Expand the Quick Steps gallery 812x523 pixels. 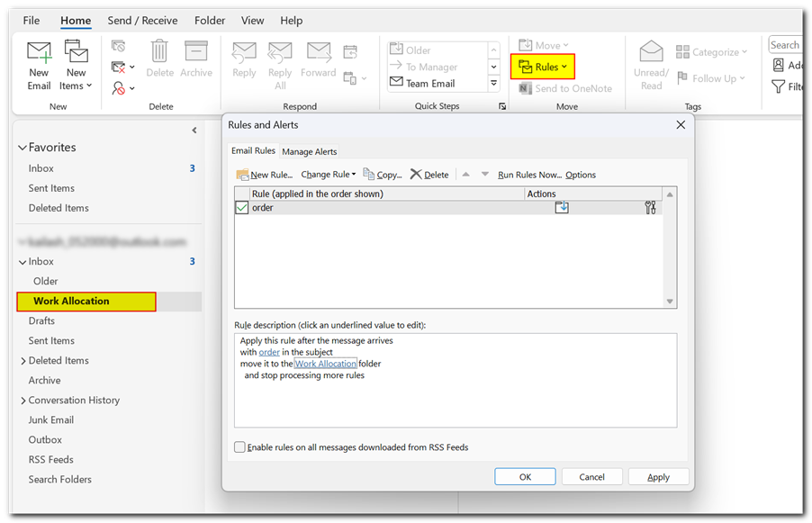click(493, 84)
